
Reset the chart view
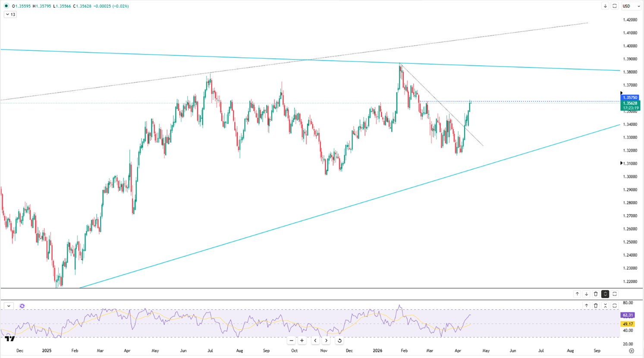click(339, 341)
